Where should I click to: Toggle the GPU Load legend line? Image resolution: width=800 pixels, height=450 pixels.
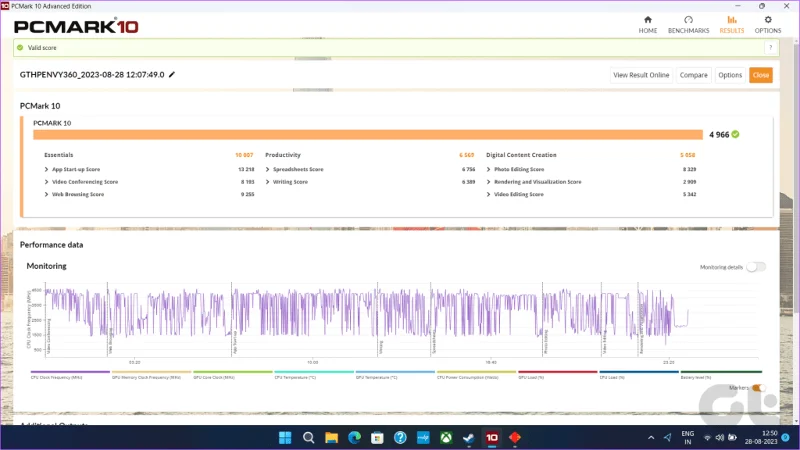(557, 372)
